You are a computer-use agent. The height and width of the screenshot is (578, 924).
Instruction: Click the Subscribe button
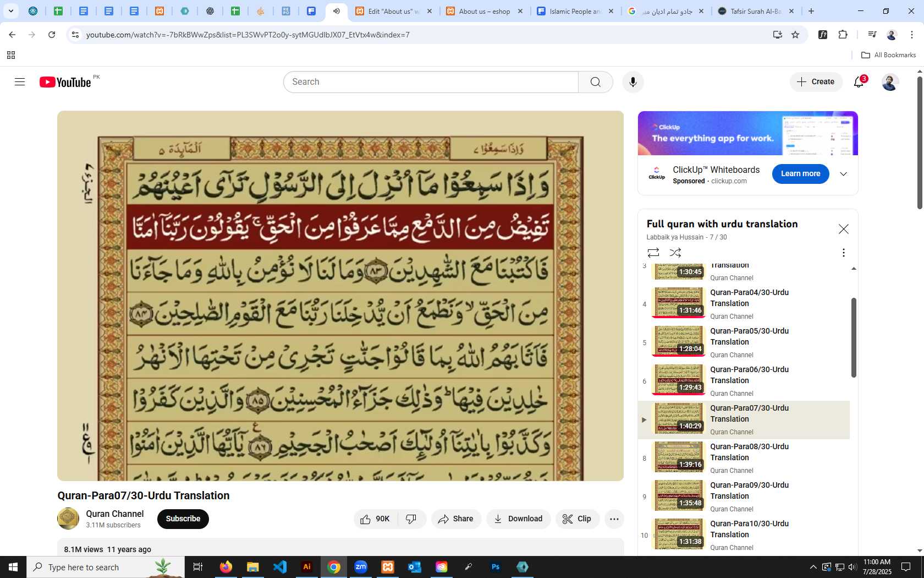pyautogui.click(x=183, y=519)
